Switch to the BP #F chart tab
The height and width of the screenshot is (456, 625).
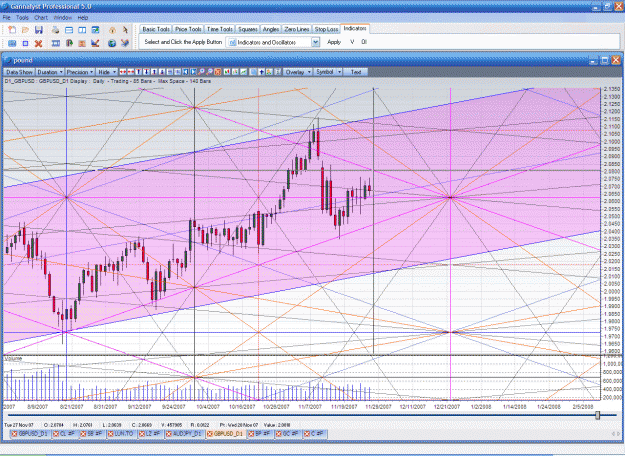[260, 434]
